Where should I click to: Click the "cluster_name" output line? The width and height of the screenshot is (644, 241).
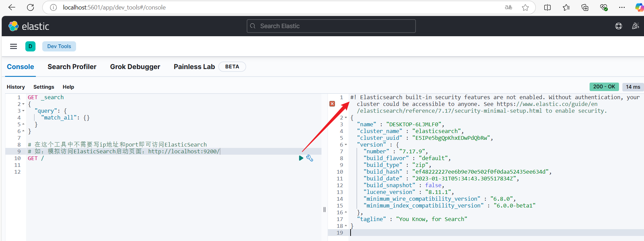click(410, 131)
